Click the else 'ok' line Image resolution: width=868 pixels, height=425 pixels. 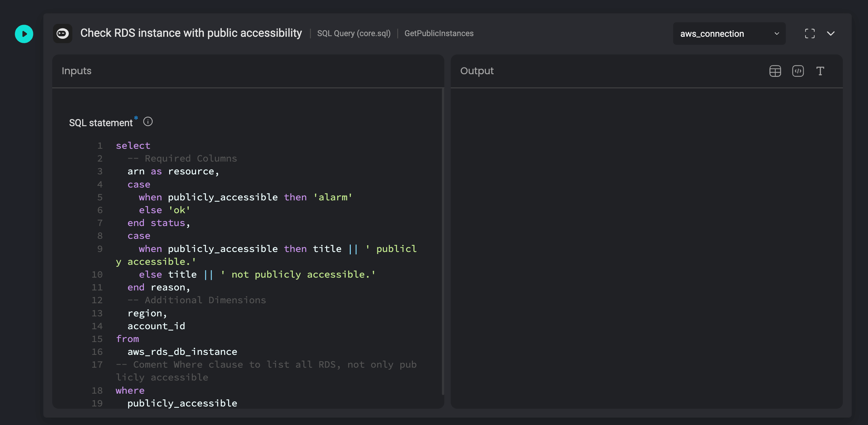[x=165, y=210]
